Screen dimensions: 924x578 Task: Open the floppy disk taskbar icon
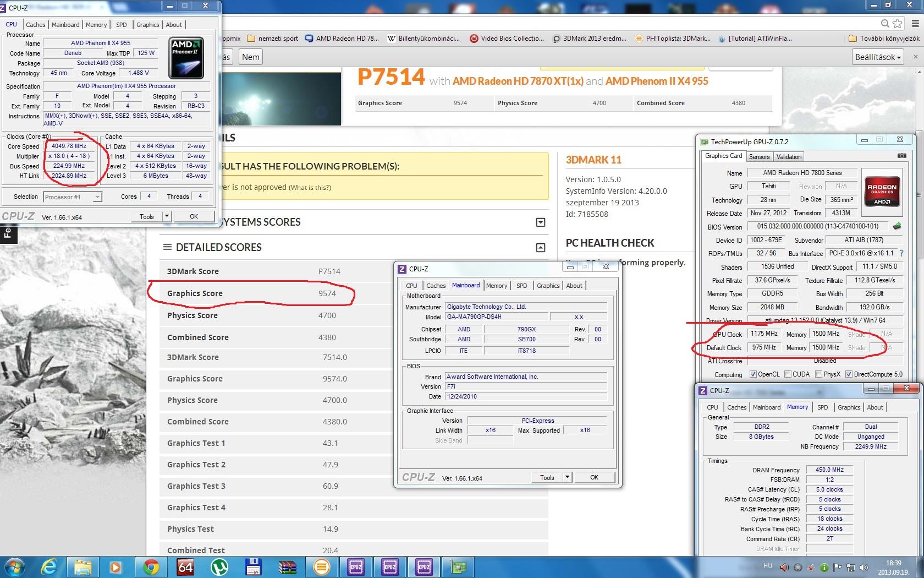point(254,567)
